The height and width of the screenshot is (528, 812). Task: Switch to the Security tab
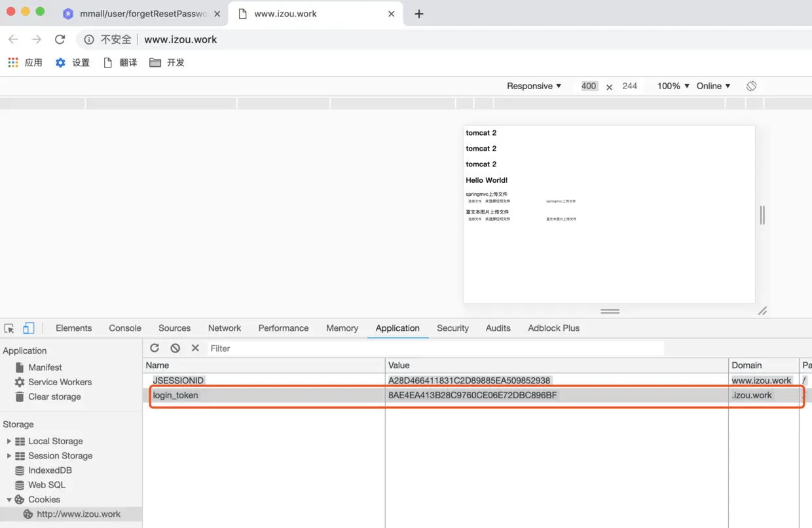coord(452,328)
